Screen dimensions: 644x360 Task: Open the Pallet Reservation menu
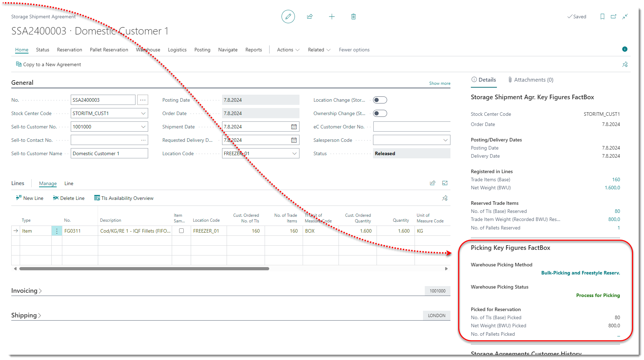coord(109,50)
